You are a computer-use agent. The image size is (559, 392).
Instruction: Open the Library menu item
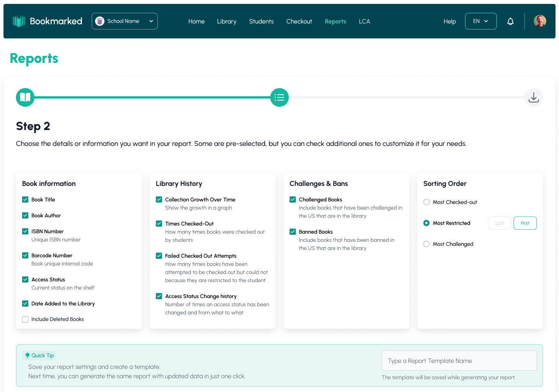tap(227, 21)
